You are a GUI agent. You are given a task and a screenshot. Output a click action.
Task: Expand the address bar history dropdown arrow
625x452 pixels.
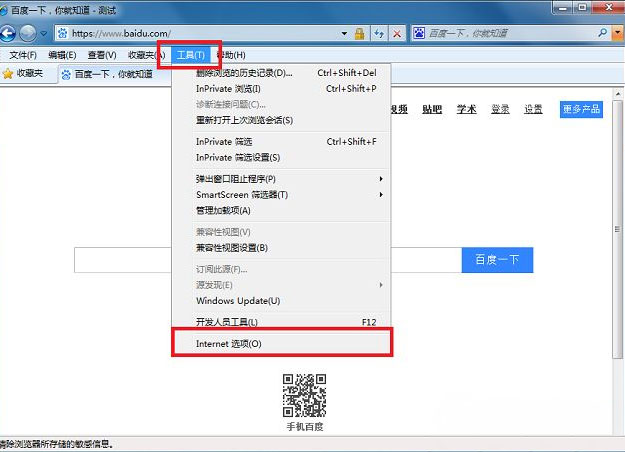(x=344, y=33)
